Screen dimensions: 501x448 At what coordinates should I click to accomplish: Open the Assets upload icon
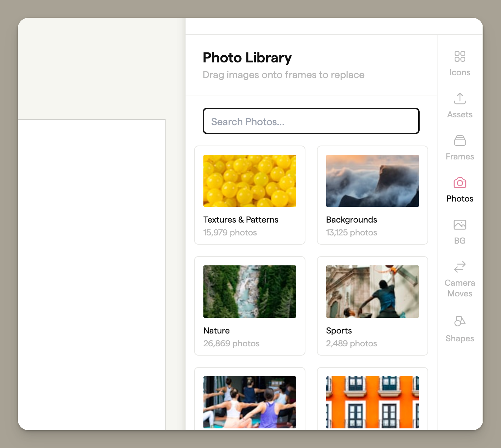460,98
